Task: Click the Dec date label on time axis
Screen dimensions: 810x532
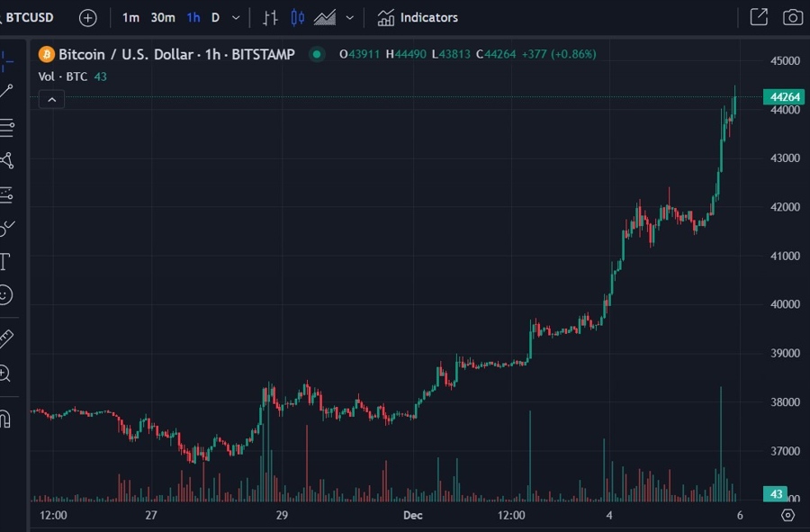Action: [x=413, y=515]
